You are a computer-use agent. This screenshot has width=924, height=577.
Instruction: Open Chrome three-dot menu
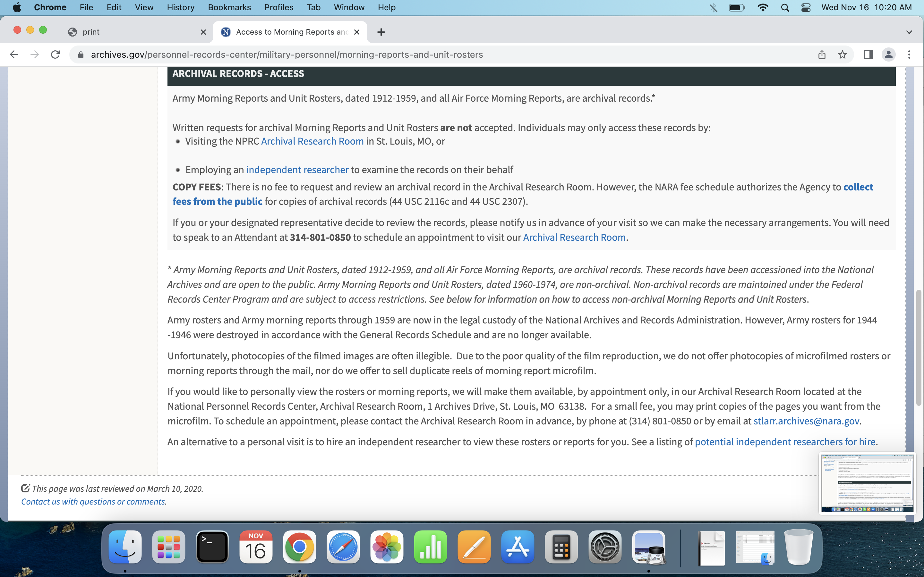pos(909,54)
